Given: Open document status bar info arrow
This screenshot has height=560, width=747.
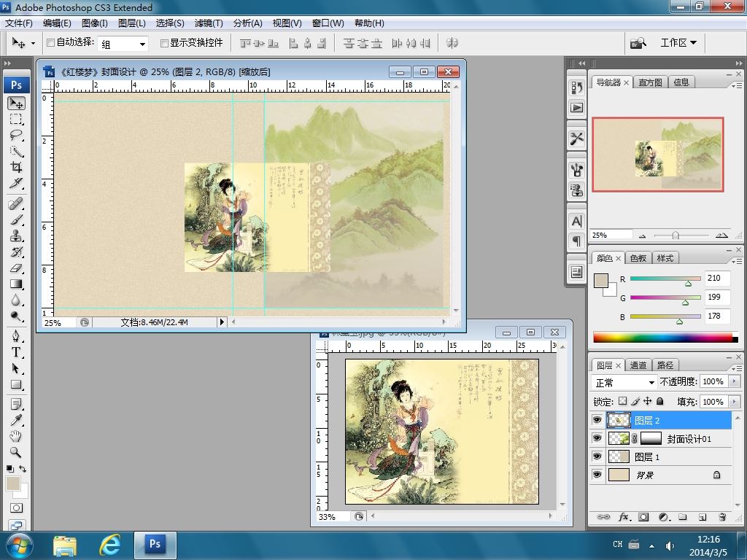Looking at the screenshot, I should [x=222, y=322].
